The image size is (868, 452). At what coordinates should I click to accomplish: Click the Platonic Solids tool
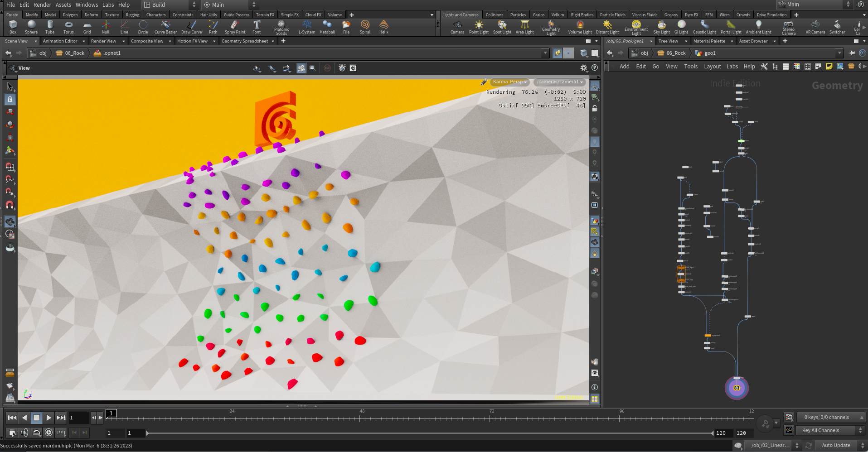(281, 27)
